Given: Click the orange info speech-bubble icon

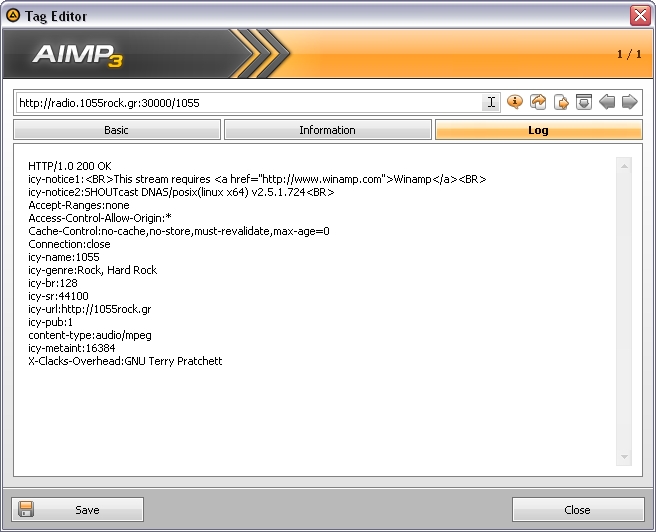Looking at the screenshot, I should (515, 102).
